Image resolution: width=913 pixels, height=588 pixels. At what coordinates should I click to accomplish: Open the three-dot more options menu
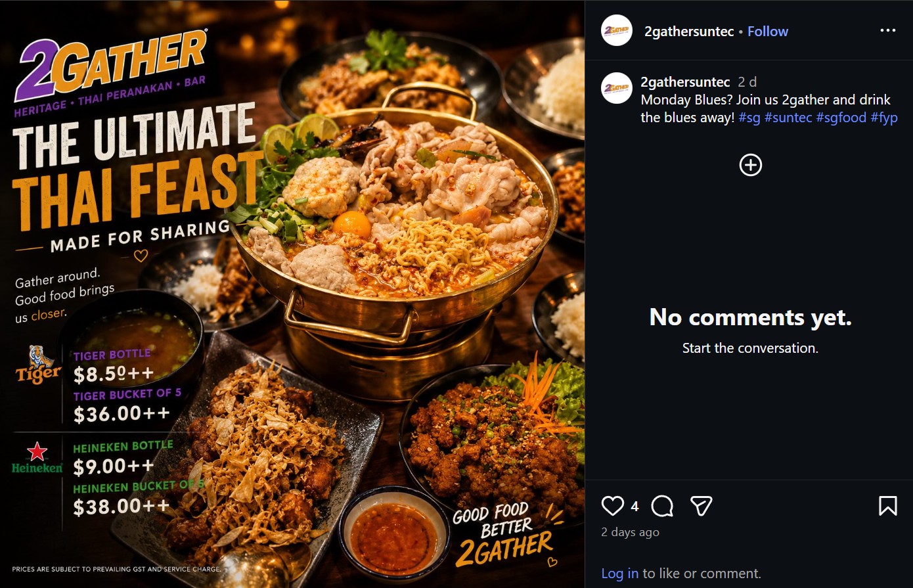pyautogui.click(x=888, y=30)
